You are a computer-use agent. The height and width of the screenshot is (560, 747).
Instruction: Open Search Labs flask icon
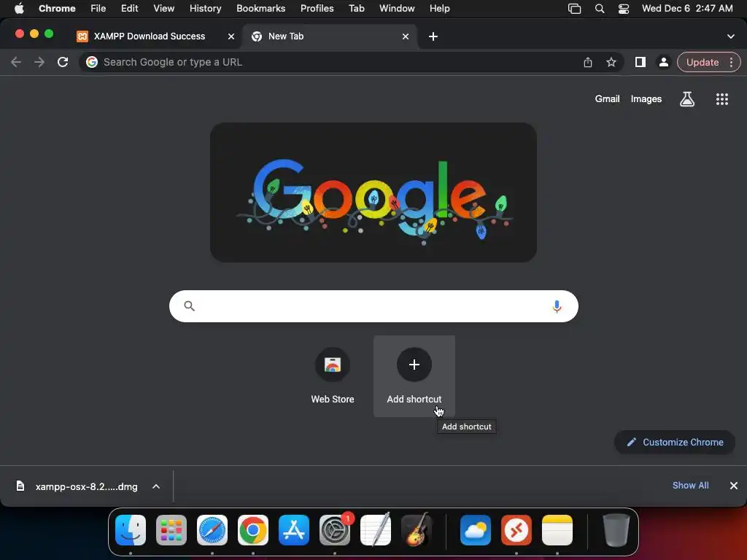[x=686, y=99]
